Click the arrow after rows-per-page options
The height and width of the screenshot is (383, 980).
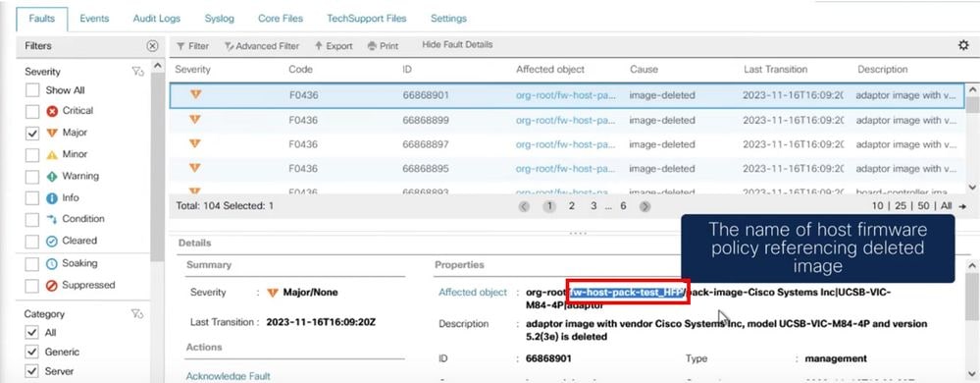(x=962, y=206)
